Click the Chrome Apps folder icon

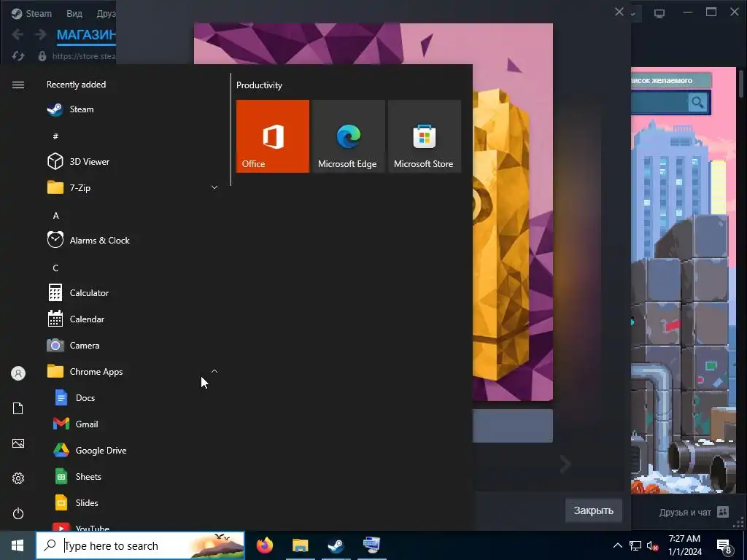coord(55,371)
